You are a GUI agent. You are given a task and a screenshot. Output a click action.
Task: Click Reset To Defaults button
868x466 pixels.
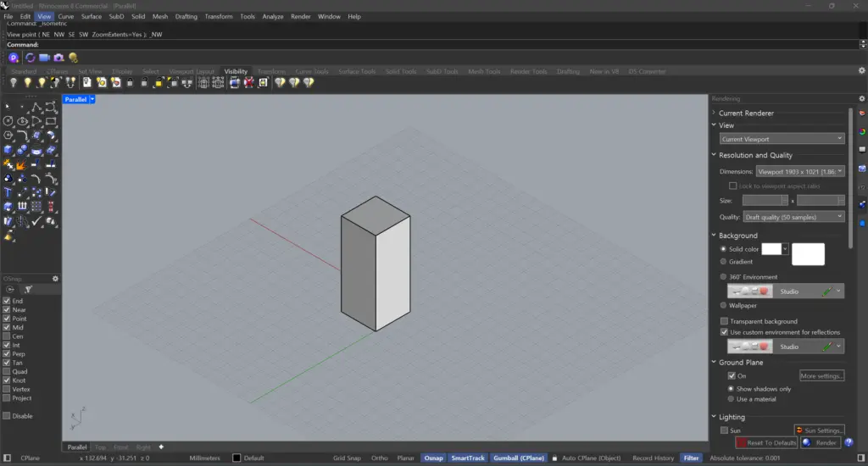(766, 443)
